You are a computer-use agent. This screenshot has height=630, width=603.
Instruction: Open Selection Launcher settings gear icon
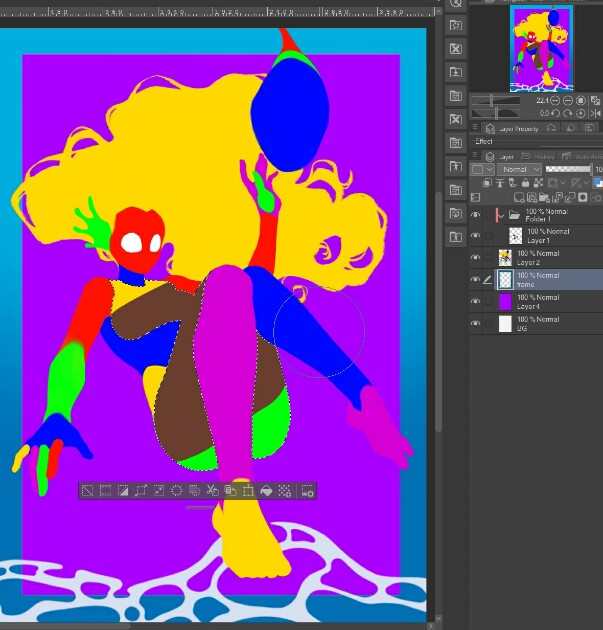[x=307, y=491]
